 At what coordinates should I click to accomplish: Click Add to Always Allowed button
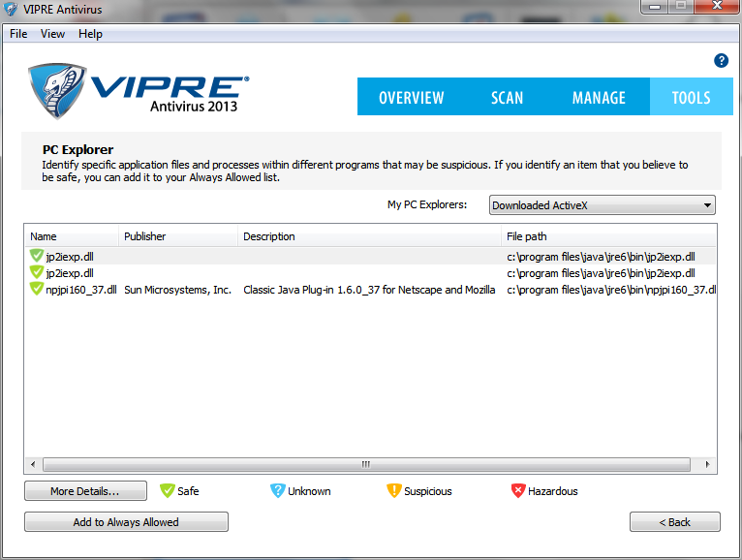coord(126,521)
